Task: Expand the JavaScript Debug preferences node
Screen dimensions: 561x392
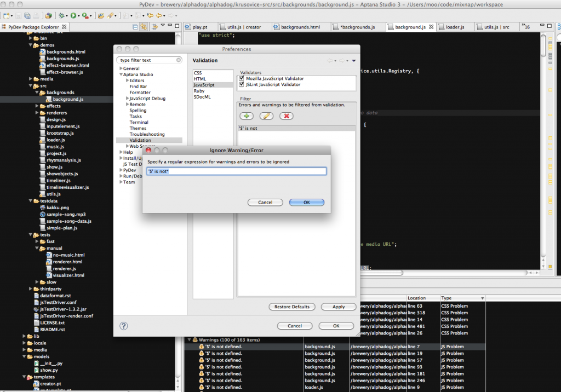Action: (127, 99)
